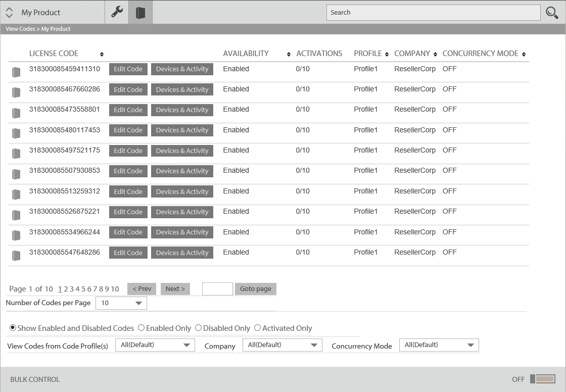Image resolution: width=566 pixels, height=392 pixels.
Task: Open the My Product selector at top left
Action: click(9, 12)
